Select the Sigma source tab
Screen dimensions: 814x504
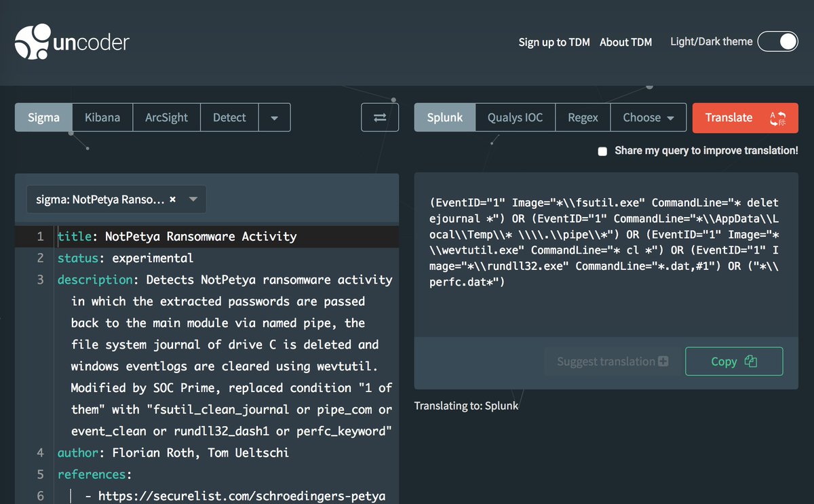point(43,117)
